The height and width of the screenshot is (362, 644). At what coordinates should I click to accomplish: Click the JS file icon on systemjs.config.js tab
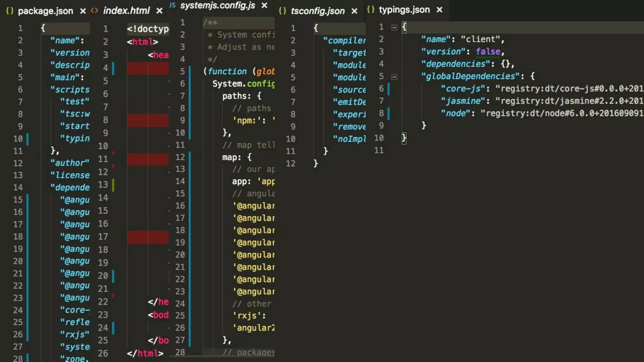[172, 5]
